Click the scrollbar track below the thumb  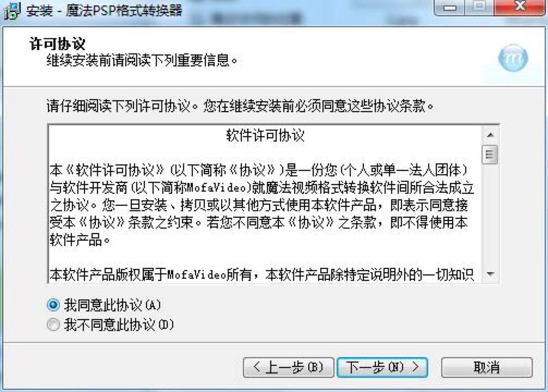490,215
